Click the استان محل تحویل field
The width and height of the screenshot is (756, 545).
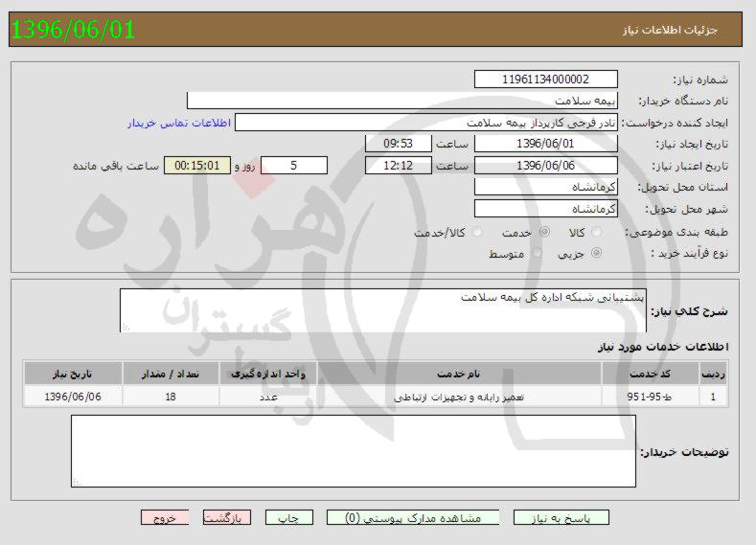tap(546, 187)
